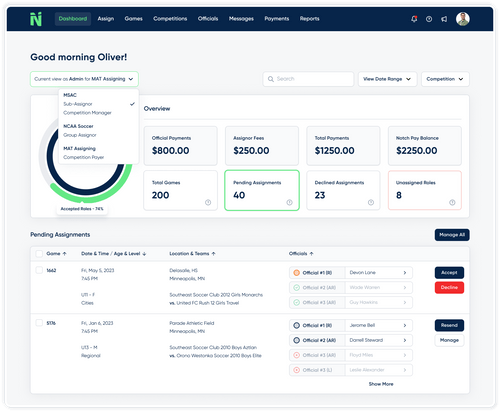The image size is (500, 412).
Task: Click green check icon beside Guy Hawkins' official slot
Action: [296, 302]
